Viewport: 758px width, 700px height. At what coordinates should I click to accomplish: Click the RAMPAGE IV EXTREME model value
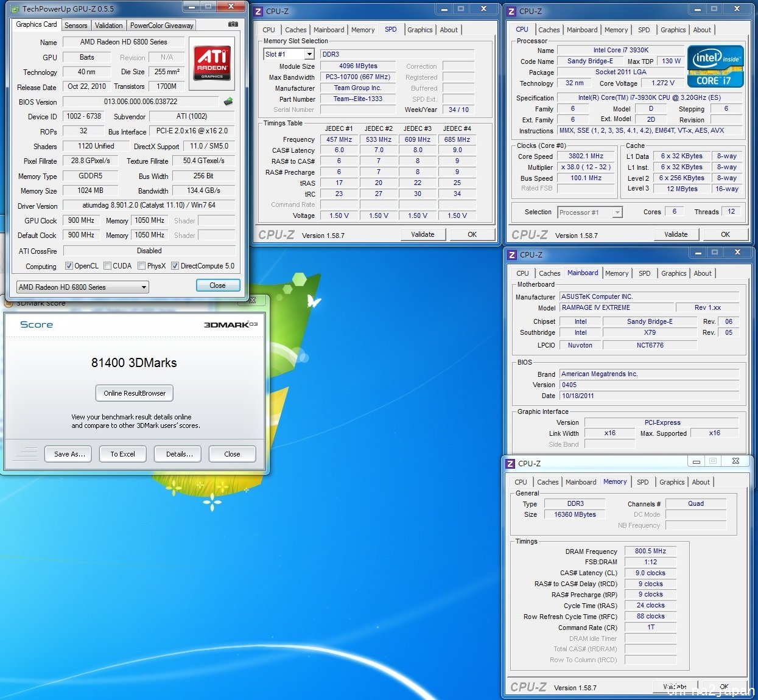click(x=617, y=308)
